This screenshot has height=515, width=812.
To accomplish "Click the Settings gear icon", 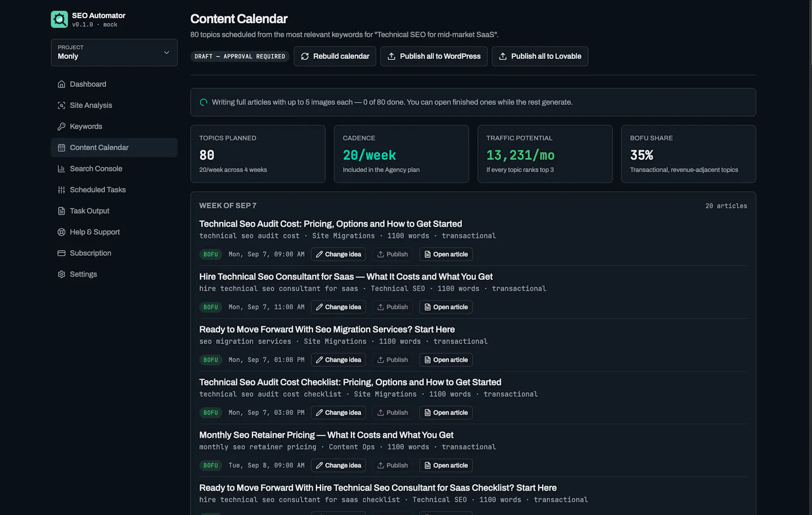I will point(61,274).
